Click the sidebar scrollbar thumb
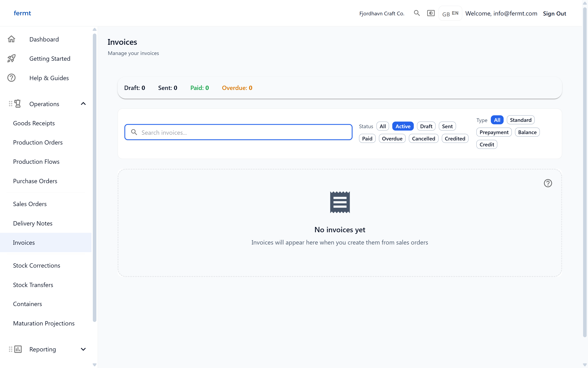The image size is (588, 368). [x=95, y=178]
